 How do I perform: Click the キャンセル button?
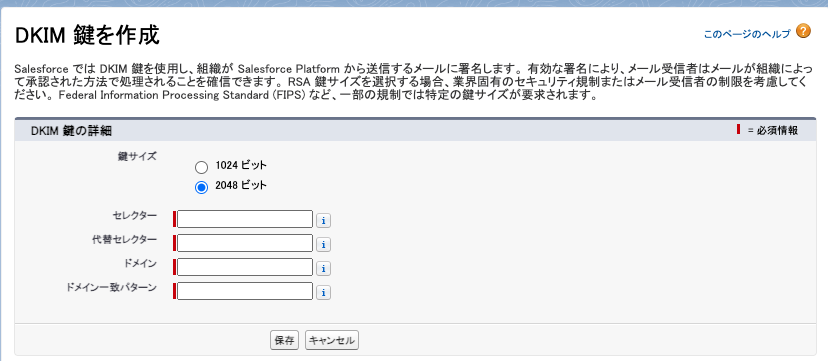coord(332,340)
